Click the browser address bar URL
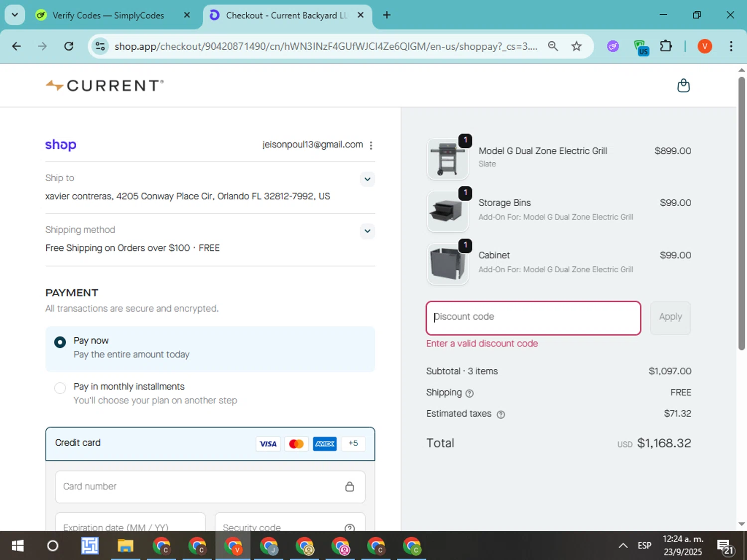This screenshot has height=560, width=747. [326, 46]
